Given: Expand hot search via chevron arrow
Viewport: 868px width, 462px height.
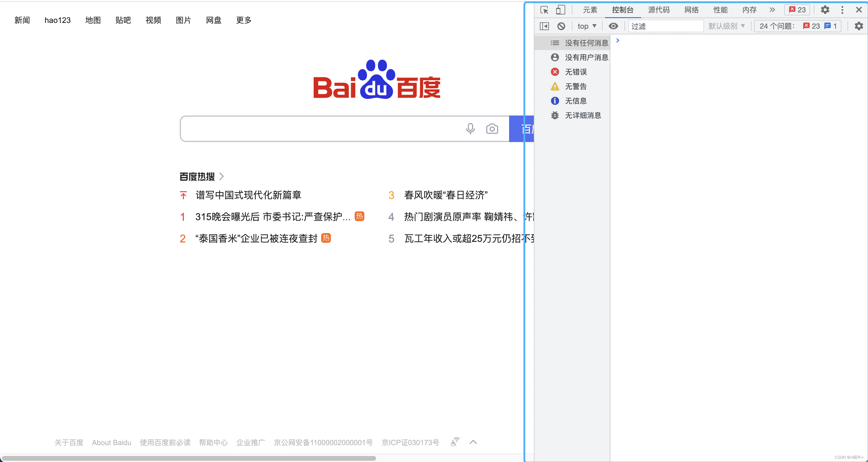Looking at the screenshot, I should 221,176.
